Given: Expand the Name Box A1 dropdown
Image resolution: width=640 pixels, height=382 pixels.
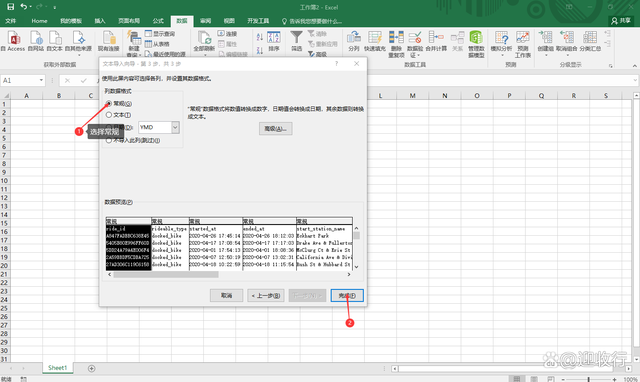Looking at the screenshot, I should tap(41, 80).
